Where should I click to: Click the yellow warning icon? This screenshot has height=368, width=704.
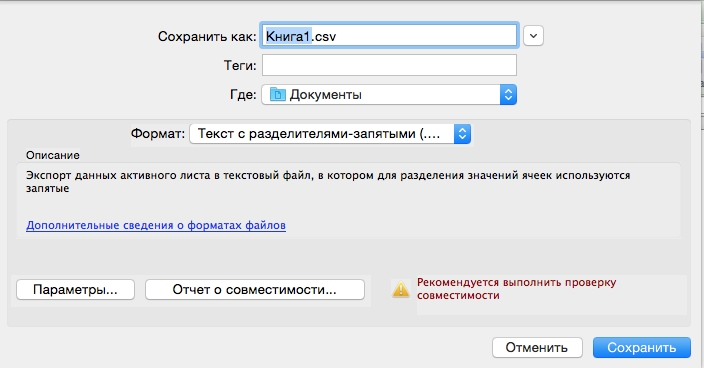click(x=401, y=289)
